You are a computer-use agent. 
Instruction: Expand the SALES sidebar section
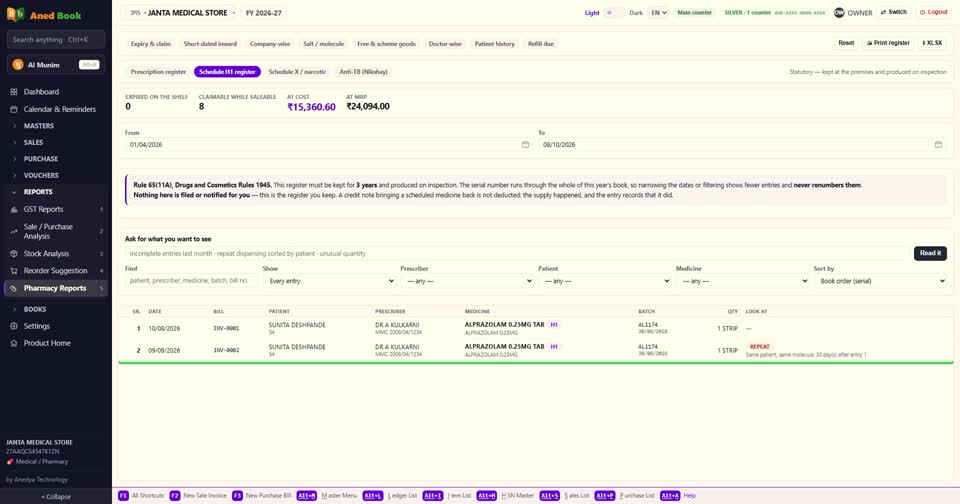coord(55,142)
